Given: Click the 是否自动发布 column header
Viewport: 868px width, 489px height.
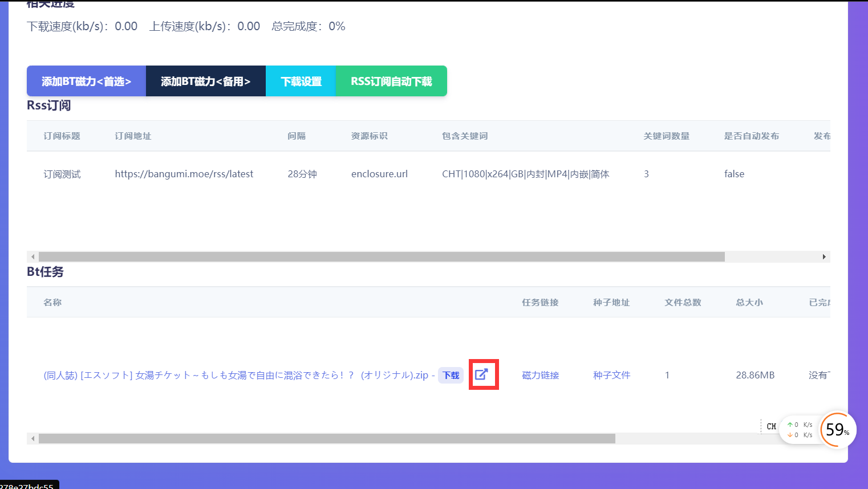Looking at the screenshot, I should [752, 136].
